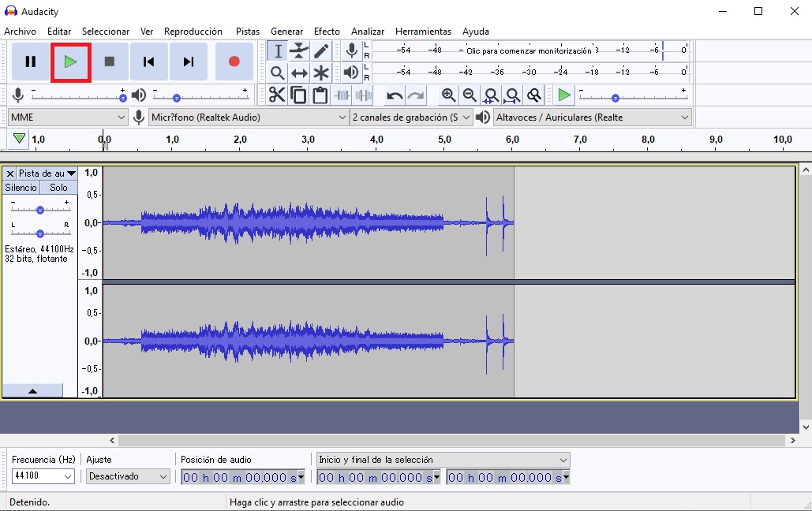Image resolution: width=812 pixels, height=511 pixels.
Task: Enable Solo on the audio track
Action: click(58, 188)
